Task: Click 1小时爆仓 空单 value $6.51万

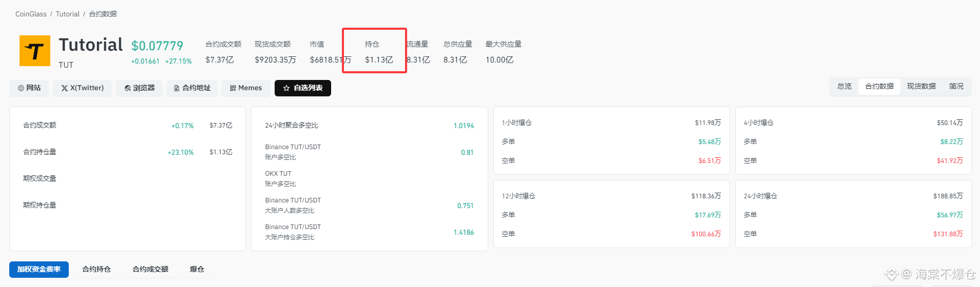Action: [x=709, y=160]
